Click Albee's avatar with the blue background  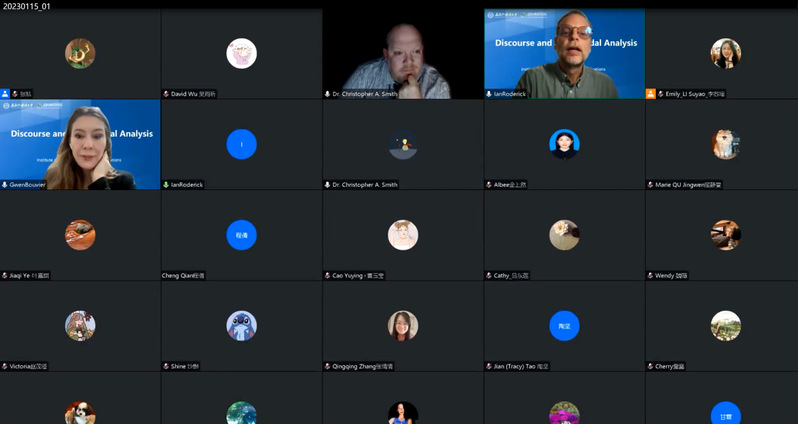coord(564,144)
